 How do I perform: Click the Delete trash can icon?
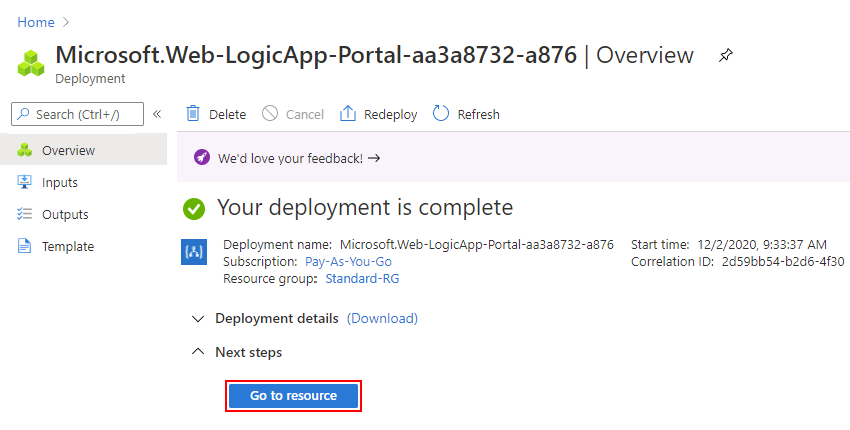(x=193, y=114)
